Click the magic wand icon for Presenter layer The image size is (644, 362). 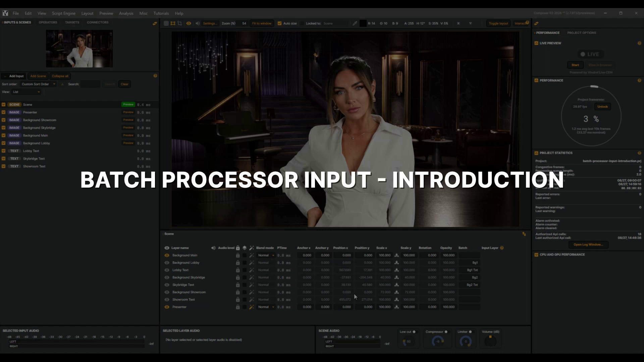tap(251, 307)
